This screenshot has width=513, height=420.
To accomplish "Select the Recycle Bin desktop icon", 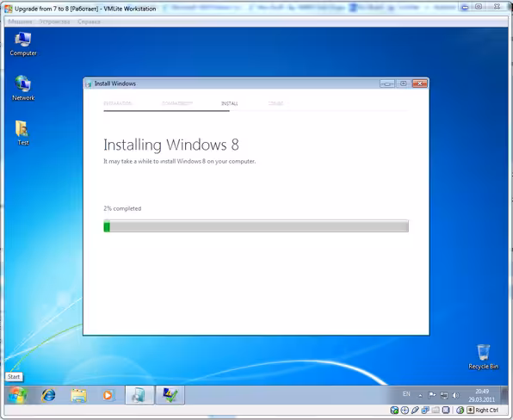I will [483, 357].
